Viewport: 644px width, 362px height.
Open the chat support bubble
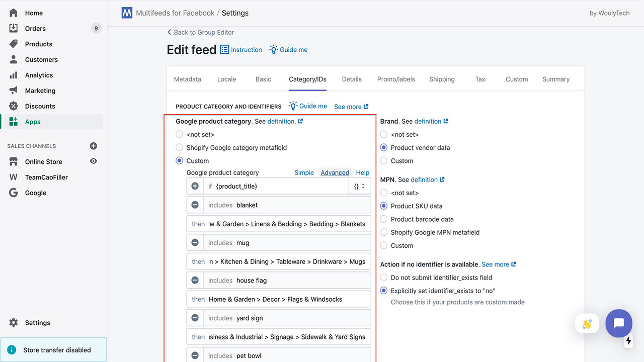619,323
